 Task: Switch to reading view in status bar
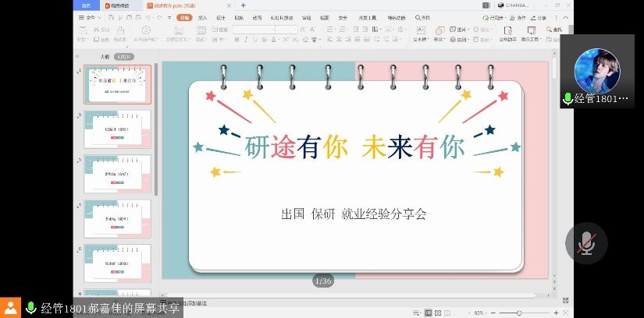coord(449,313)
